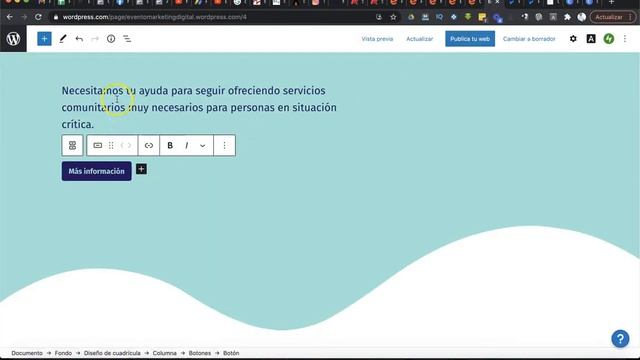Add a link to the button
The height and width of the screenshot is (360, 640).
click(x=149, y=145)
